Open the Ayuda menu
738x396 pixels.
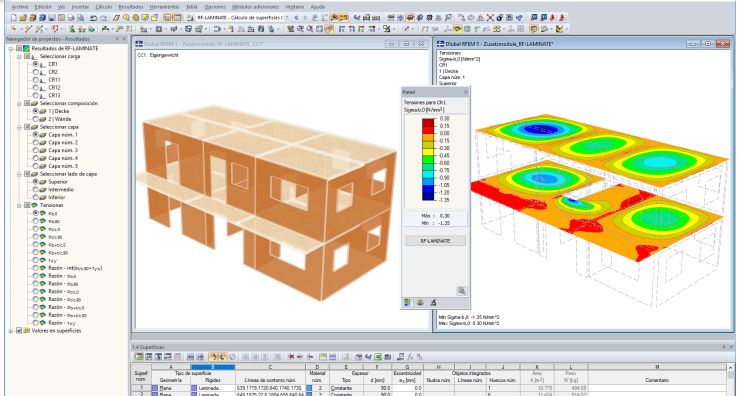318,7
